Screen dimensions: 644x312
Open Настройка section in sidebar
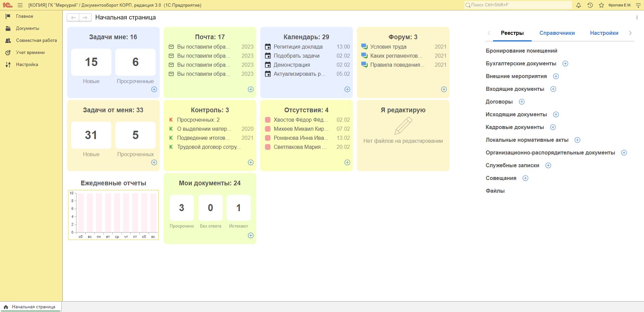point(27,65)
